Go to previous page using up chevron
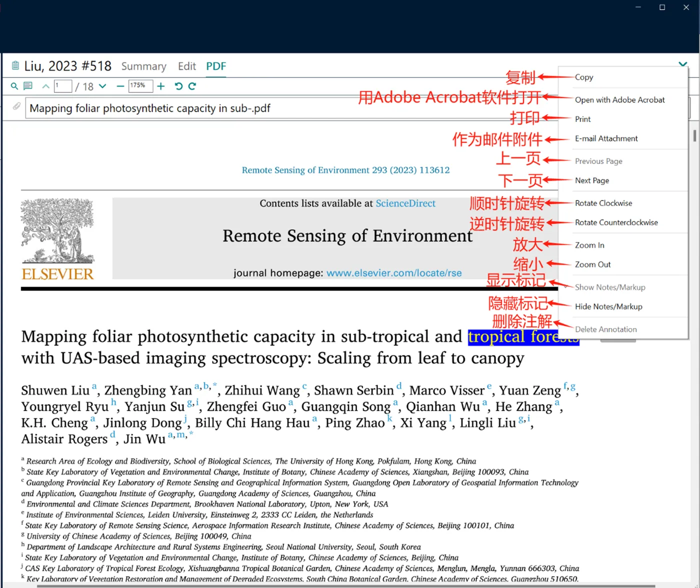This screenshot has height=588, width=700. coord(45,86)
